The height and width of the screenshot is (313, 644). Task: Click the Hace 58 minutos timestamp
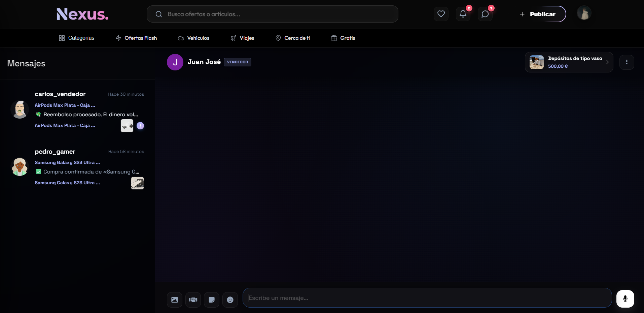click(126, 152)
